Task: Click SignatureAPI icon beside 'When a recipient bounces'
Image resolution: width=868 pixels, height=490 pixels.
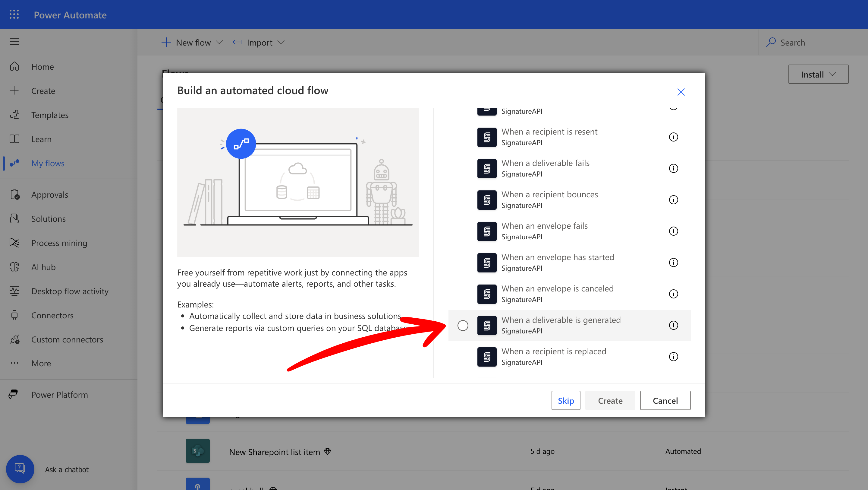Action: pyautogui.click(x=486, y=200)
